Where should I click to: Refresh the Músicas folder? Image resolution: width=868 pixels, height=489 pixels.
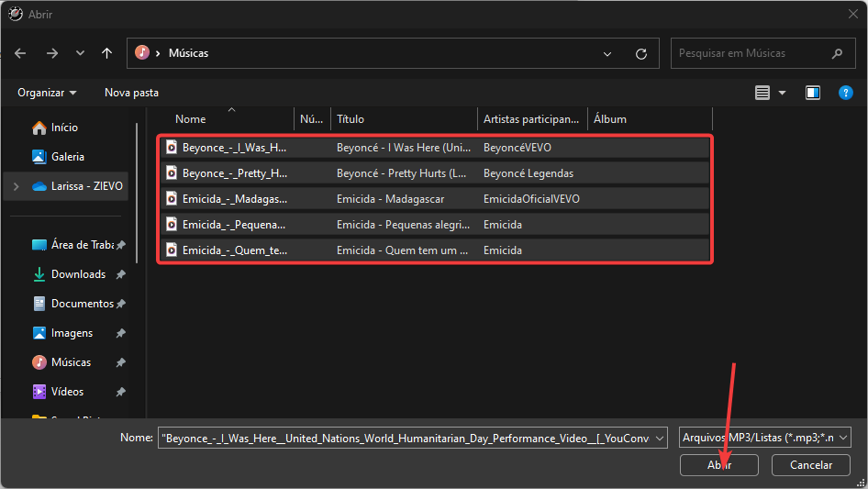pyautogui.click(x=641, y=54)
